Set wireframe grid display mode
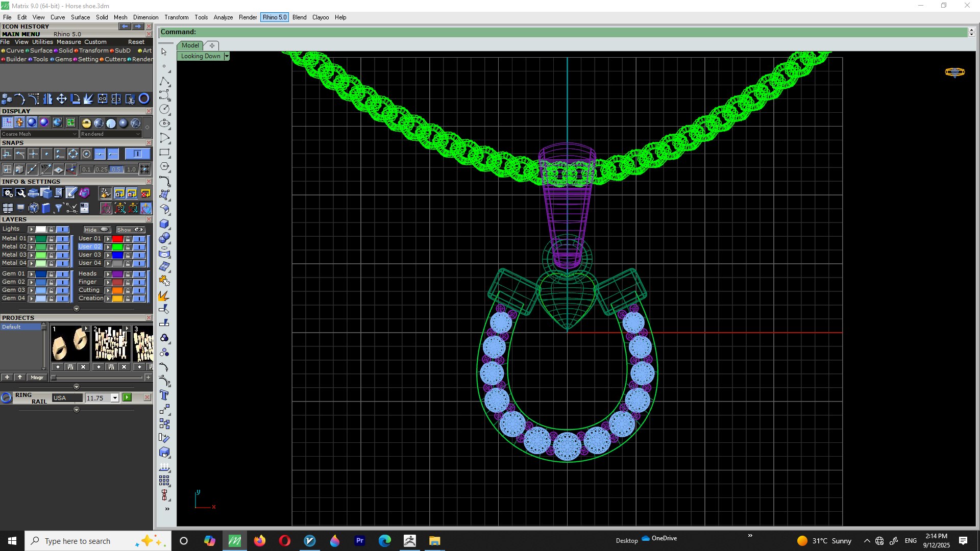The image size is (980, 551). click(x=7, y=122)
